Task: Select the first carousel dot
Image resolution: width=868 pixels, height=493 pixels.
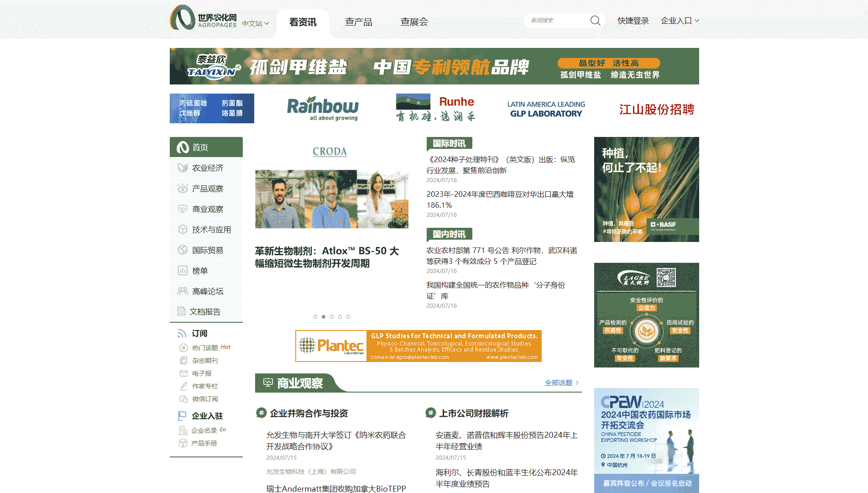Action: tap(315, 317)
